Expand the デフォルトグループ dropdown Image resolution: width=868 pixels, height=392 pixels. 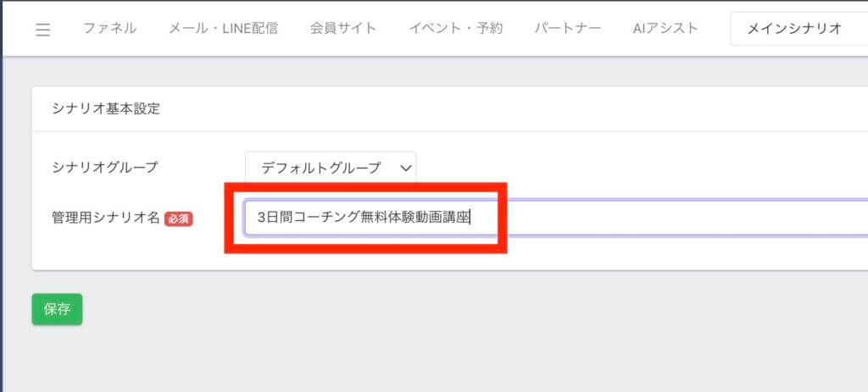click(331, 168)
